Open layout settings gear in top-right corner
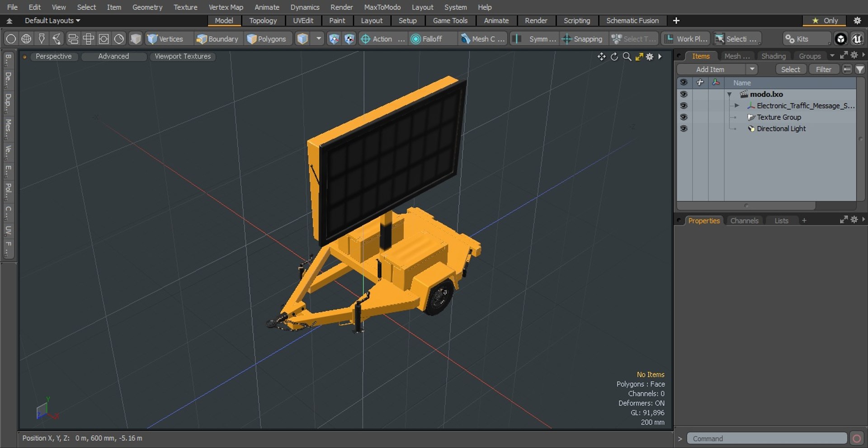 857,20
